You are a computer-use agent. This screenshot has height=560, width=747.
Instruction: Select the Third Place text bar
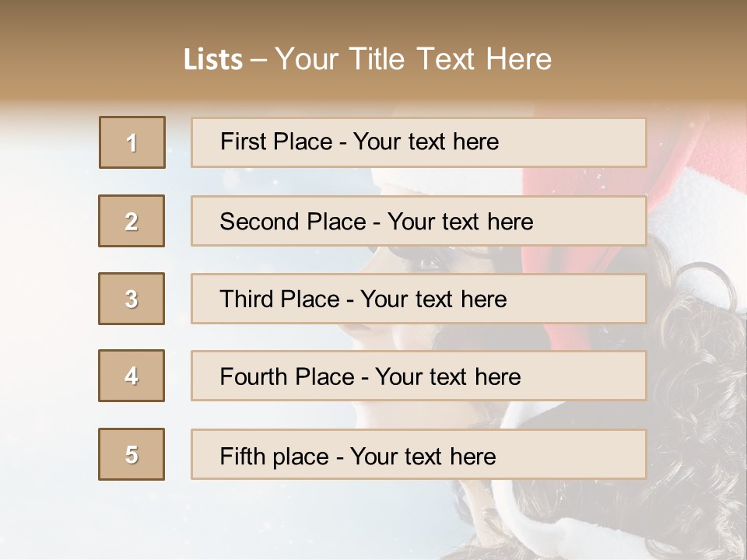point(419,299)
